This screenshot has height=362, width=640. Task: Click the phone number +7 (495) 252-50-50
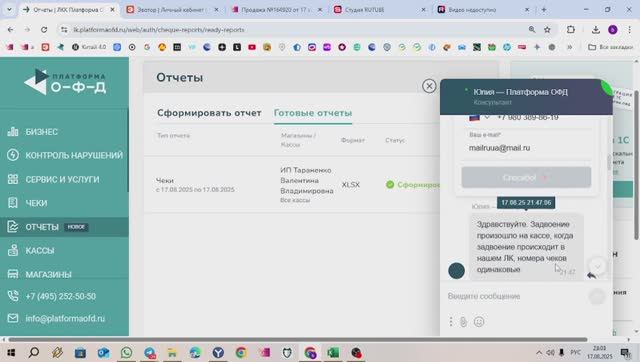click(x=60, y=296)
